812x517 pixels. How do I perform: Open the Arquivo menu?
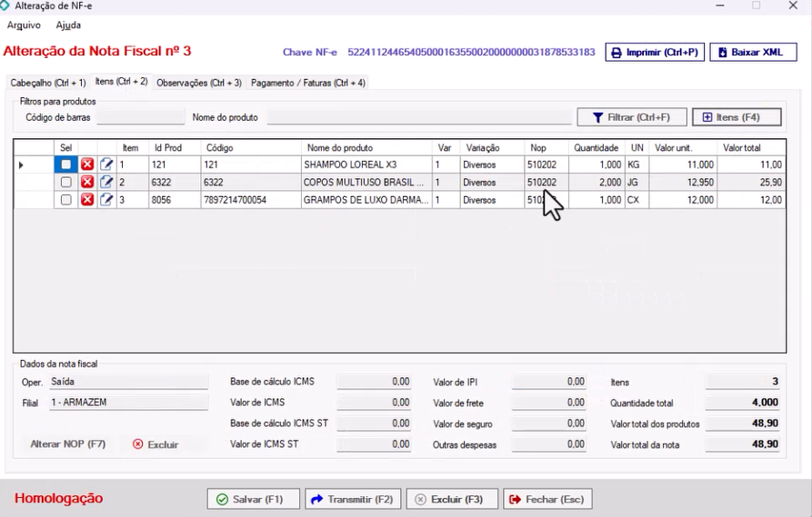coord(24,25)
